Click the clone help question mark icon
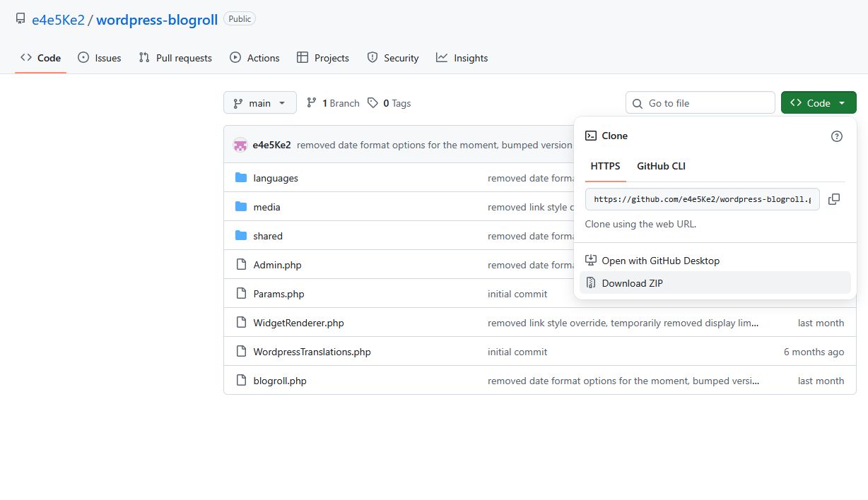The image size is (868, 500). 837,136
